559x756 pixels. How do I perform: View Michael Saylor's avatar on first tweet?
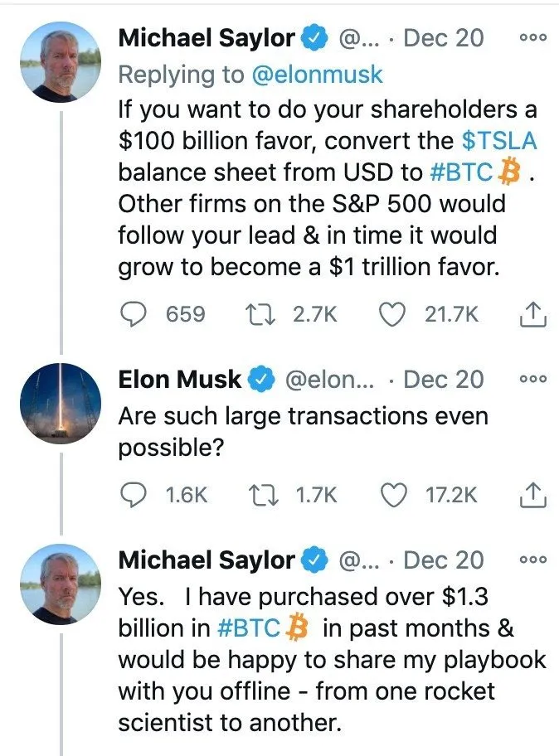tap(61, 61)
